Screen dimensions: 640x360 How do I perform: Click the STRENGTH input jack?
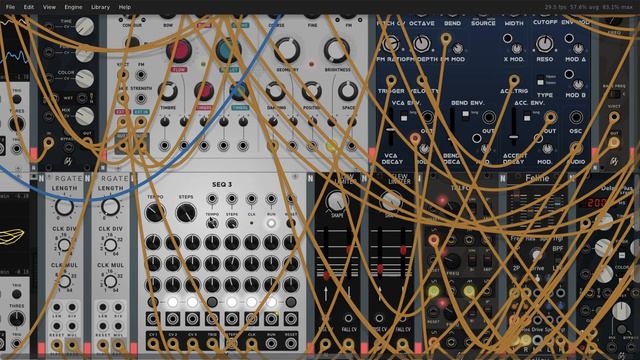click(141, 99)
